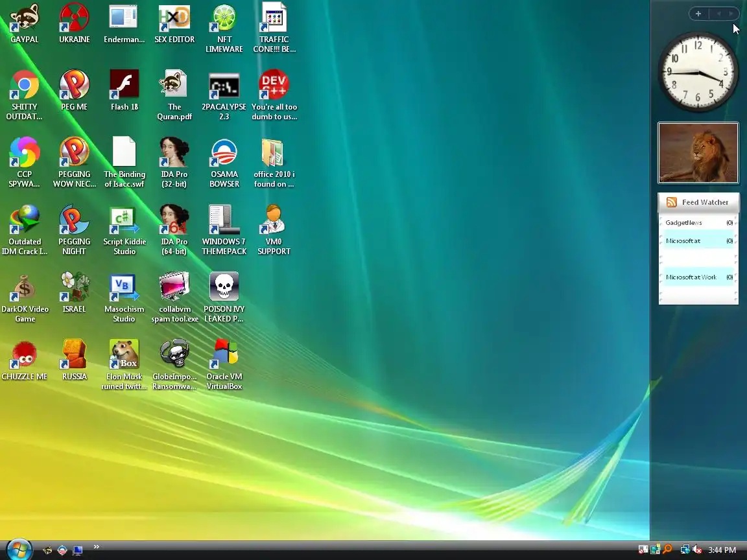
Task: Launch the 2PACALYPSE 2.3 console shortcut
Action: click(224, 95)
